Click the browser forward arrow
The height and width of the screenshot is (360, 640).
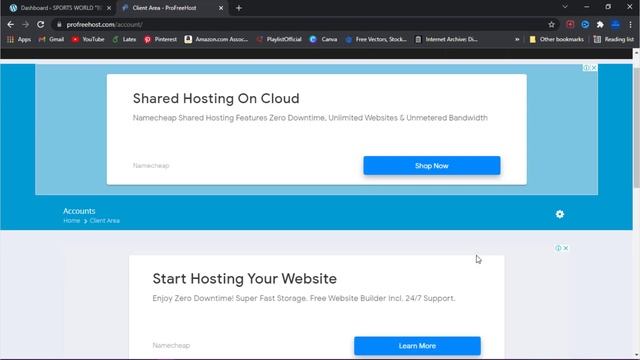click(25, 24)
